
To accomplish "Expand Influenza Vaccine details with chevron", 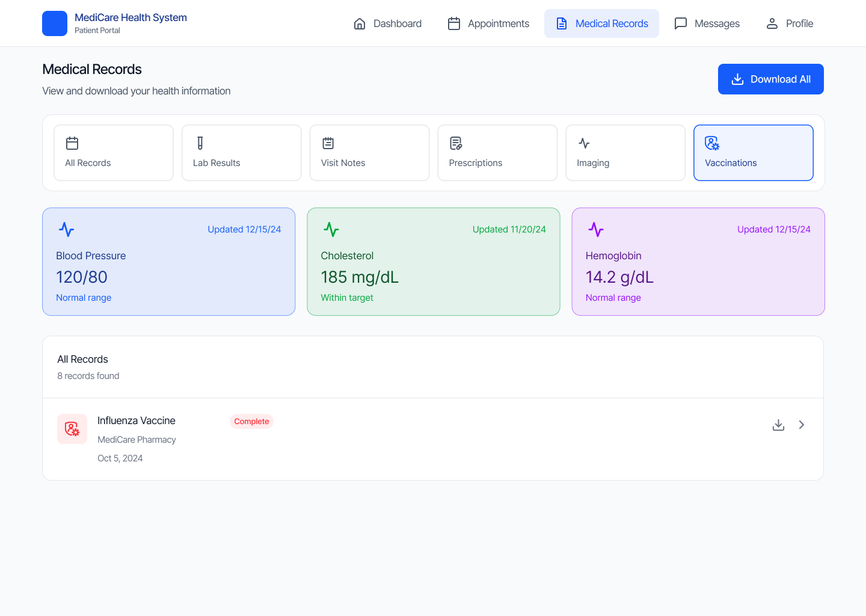I will [x=802, y=425].
